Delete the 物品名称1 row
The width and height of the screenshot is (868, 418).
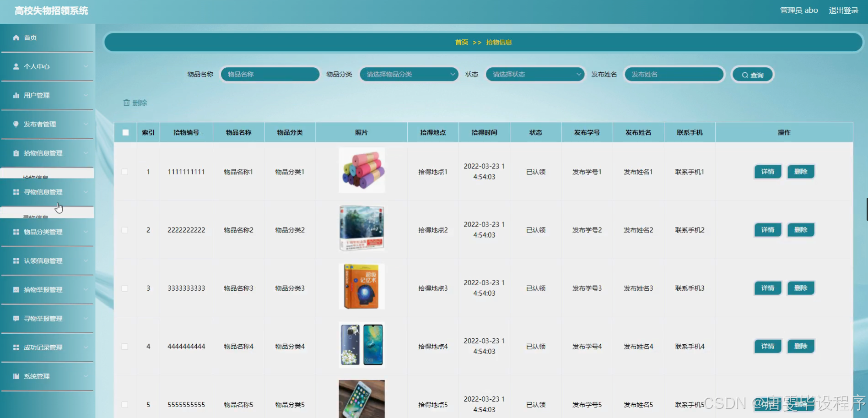pyautogui.click(x=801, y=172)
